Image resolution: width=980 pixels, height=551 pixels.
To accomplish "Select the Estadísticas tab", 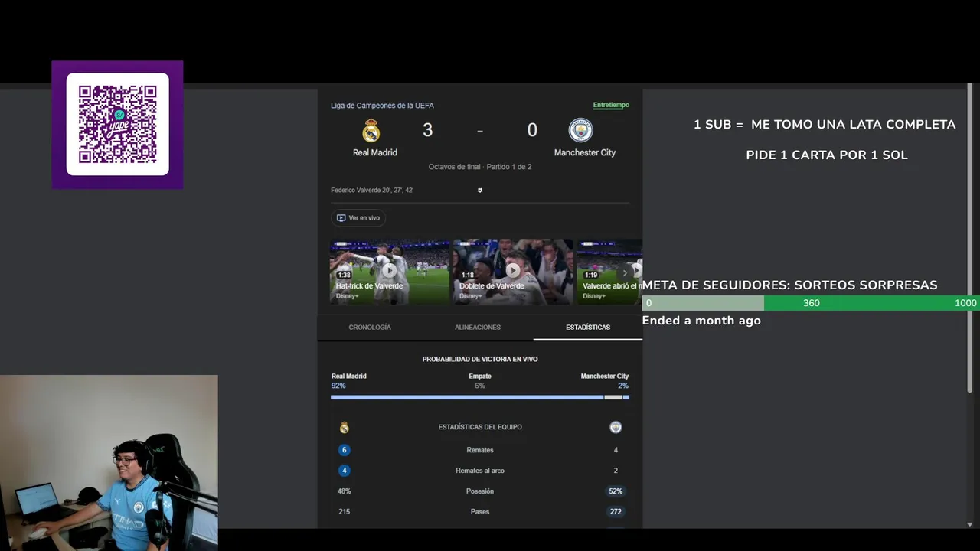I will 588,327.
